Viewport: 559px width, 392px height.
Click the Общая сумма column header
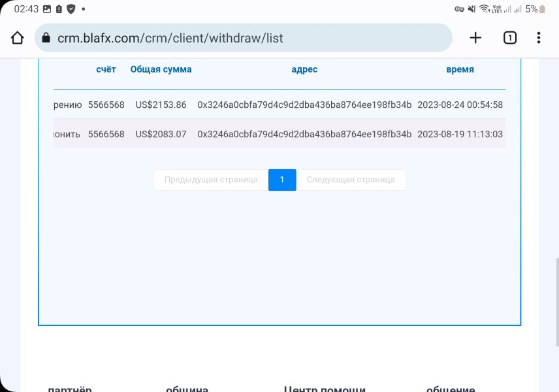click(161, 69)
